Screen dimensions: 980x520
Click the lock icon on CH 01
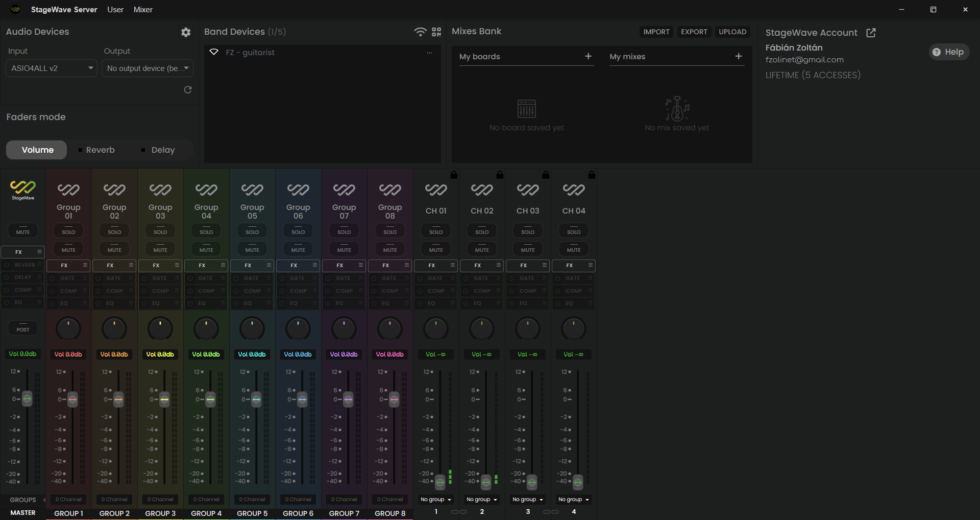point(454,175)
